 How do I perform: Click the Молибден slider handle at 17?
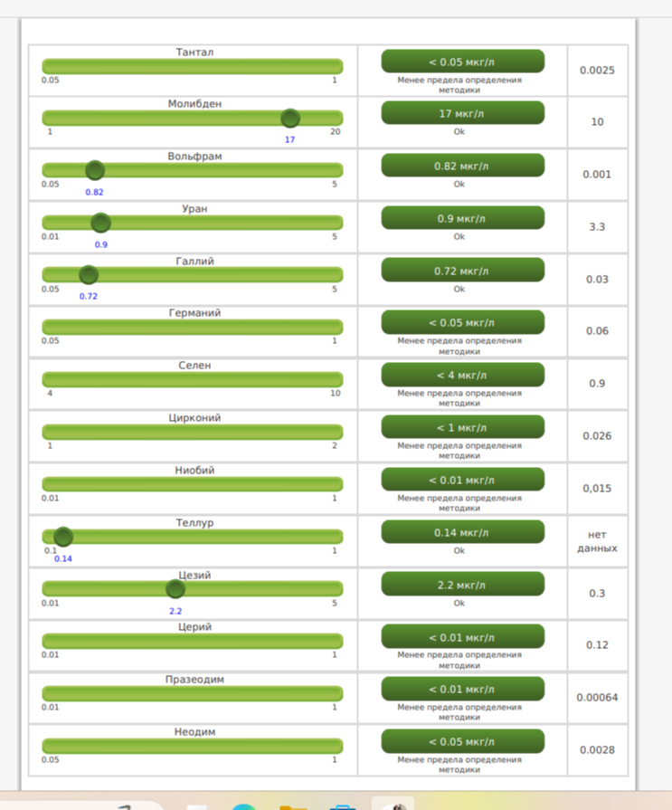point(290,119)
